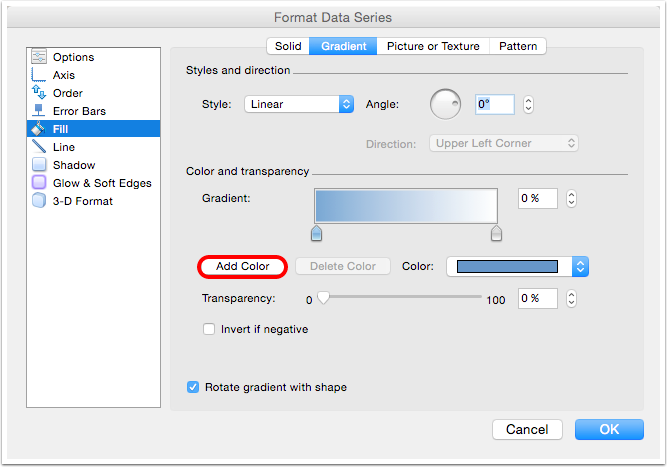The height and width of the screenshot is (467, 667).
Task: Uncheck Rotate gradient with shape
Action: click(193, 387)
